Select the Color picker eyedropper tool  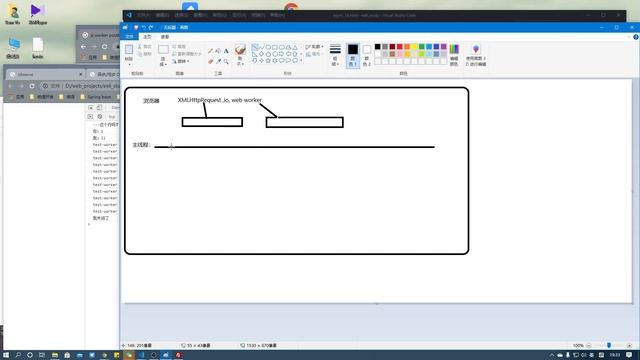coord(218,62)
